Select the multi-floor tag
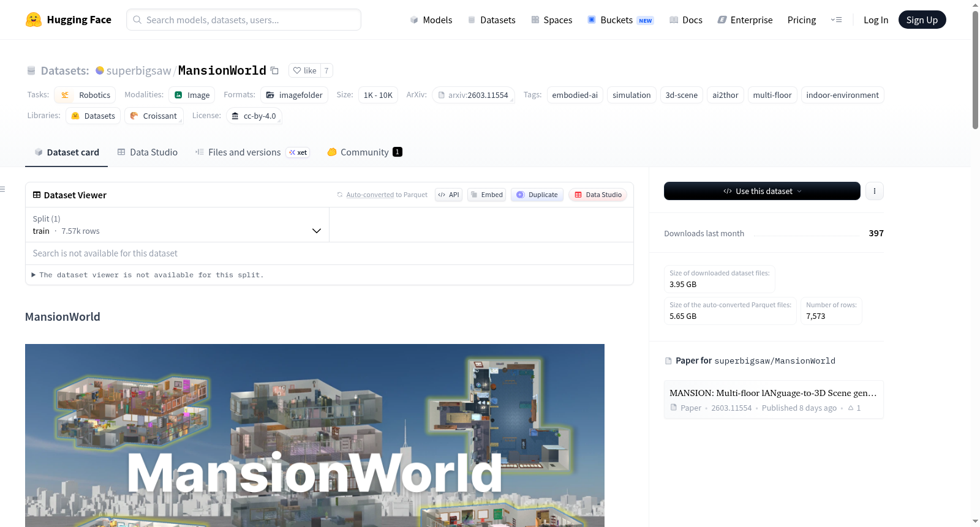This screenshot has width=980, height=527. point(772,95)
